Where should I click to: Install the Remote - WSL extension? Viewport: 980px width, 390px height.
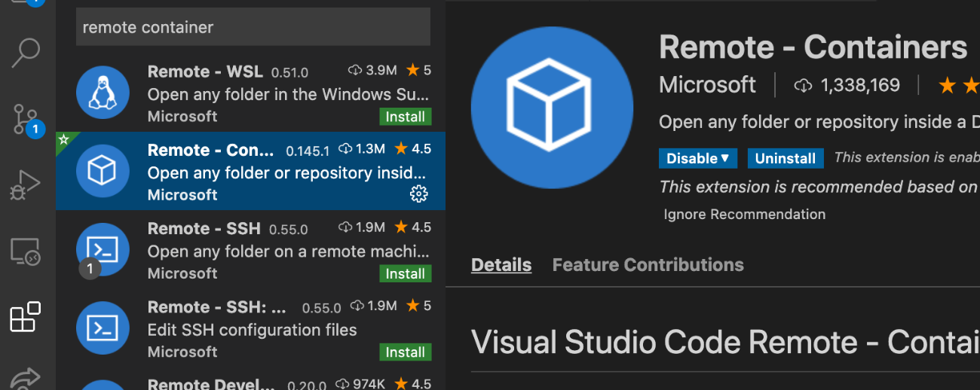tap(405, 117)
